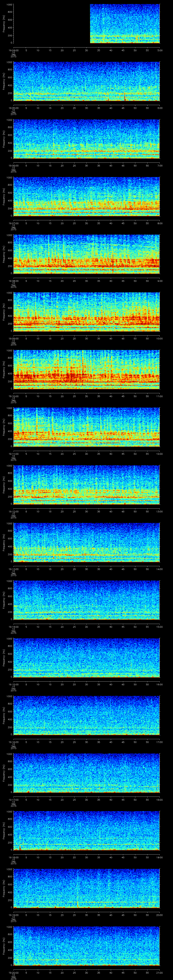Select the spectrogram panel starting at 19:04:00
Viewport: 173px width, 980px height.
(x=87, y=24)
